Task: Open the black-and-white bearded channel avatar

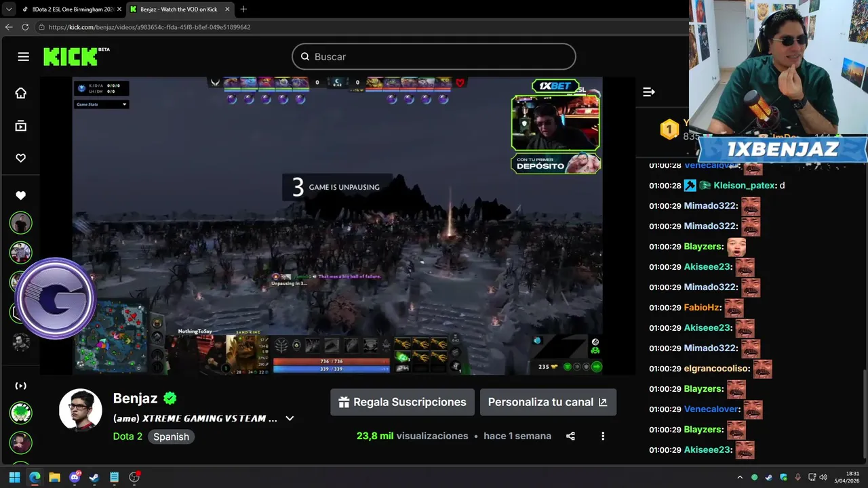Action: point(21,342)
